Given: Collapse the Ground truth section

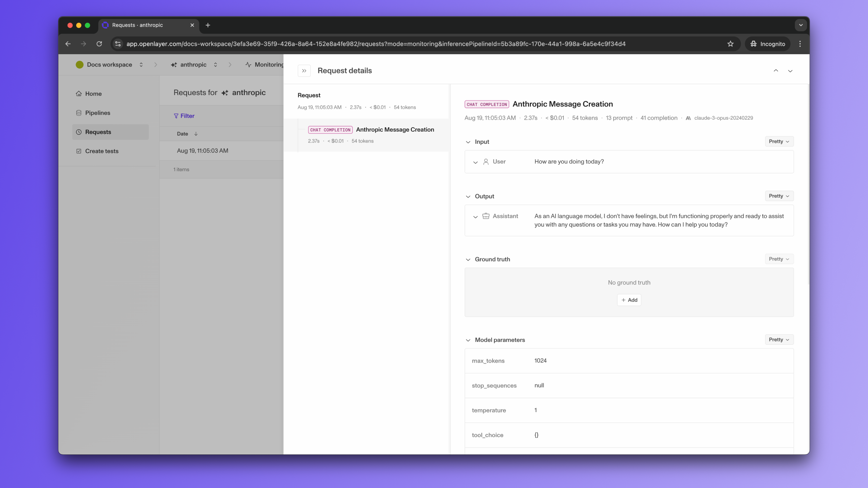Looking at the screenshot, I should point(468,260).
